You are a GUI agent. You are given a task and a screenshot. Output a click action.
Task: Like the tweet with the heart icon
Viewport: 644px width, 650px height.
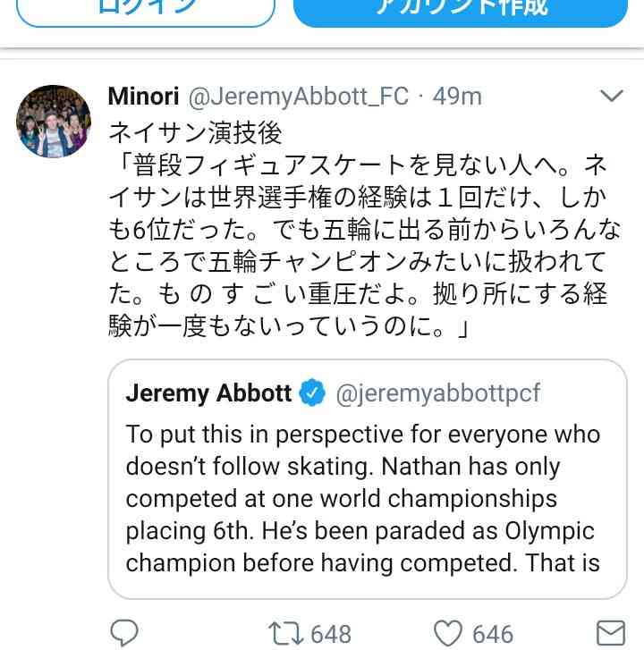click(446, 634)
